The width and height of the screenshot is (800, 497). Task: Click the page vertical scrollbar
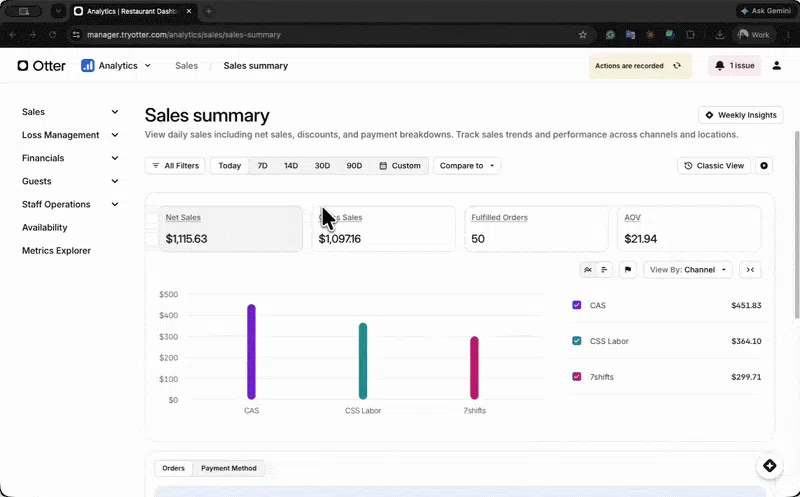tap(796, 225)
